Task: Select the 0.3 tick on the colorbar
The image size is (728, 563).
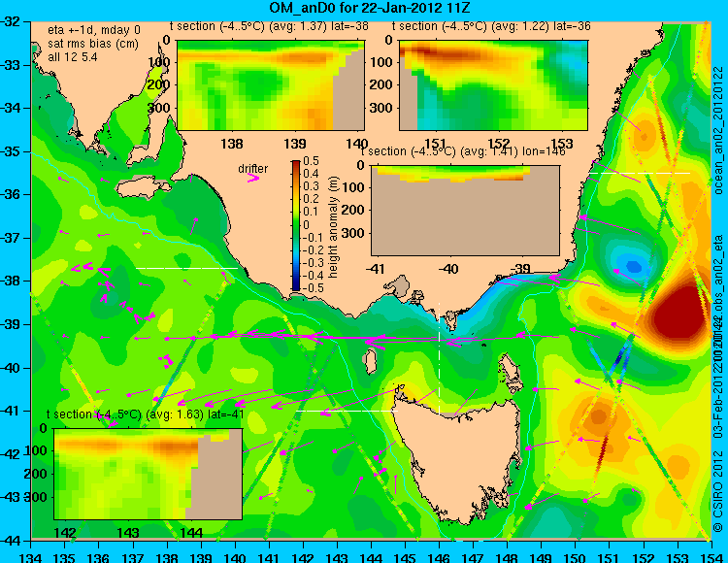Action: click(311, 186)
